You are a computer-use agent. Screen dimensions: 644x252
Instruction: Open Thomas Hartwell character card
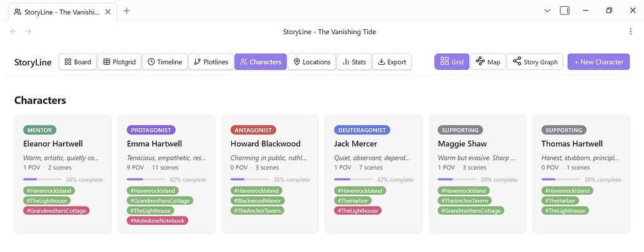click(581, 174)
